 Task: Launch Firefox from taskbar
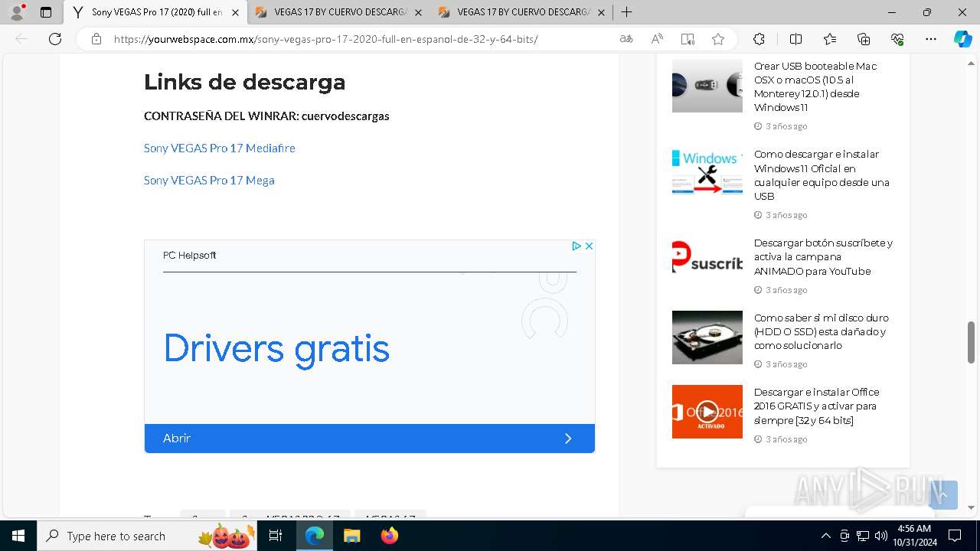coord(389,536)
